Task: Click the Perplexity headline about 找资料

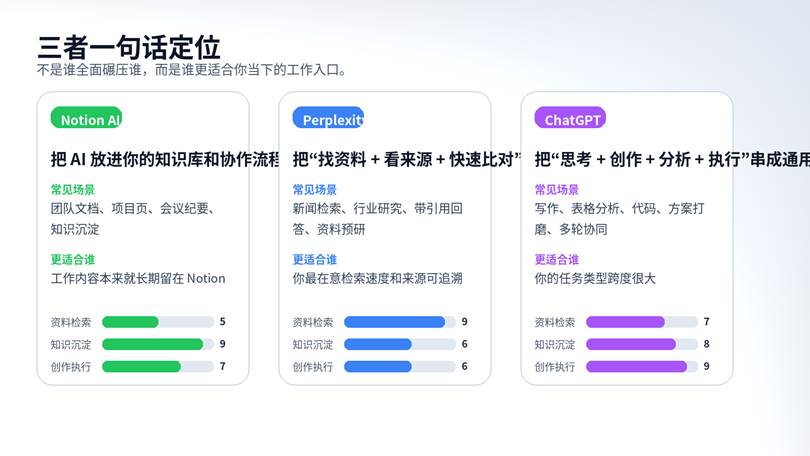Action: [383, 159]
